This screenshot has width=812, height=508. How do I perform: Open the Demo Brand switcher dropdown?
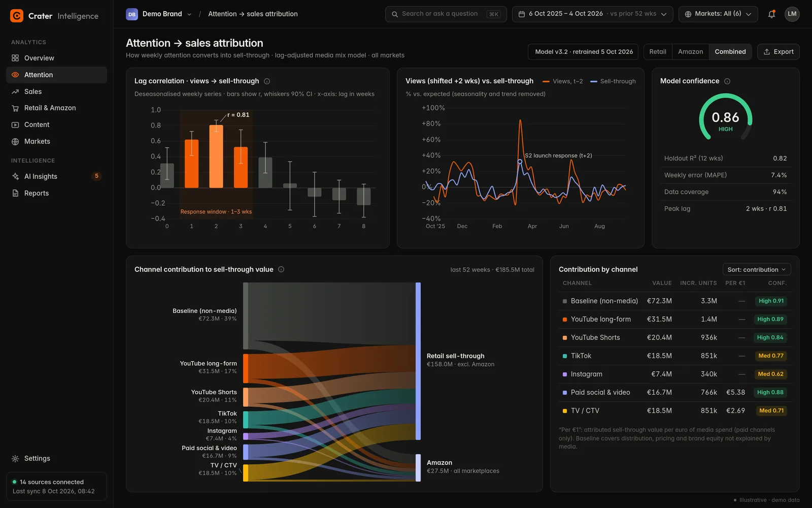159,14
